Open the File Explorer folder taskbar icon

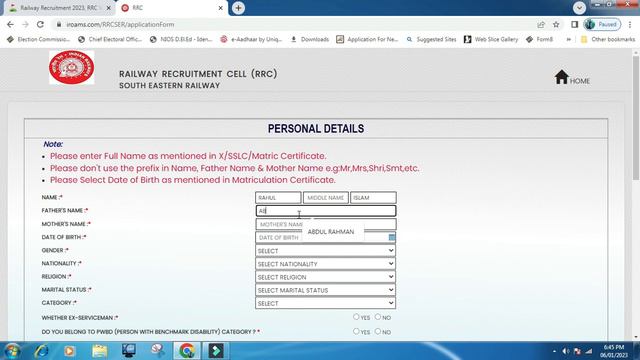click(x=99, y=351)
